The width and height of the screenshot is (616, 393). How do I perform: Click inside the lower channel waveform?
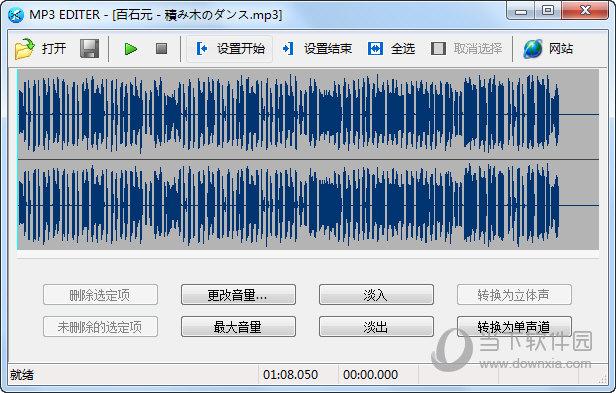308,205
